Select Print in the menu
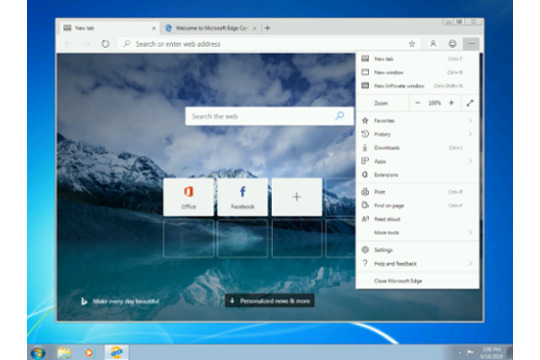The height and width of the screenshot is (360, 540). point(417,192)
